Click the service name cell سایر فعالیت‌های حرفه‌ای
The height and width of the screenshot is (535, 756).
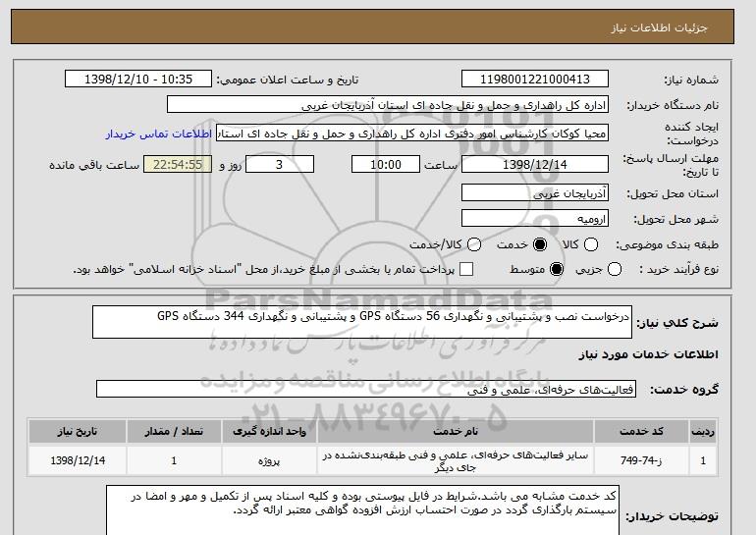point(456,460)
